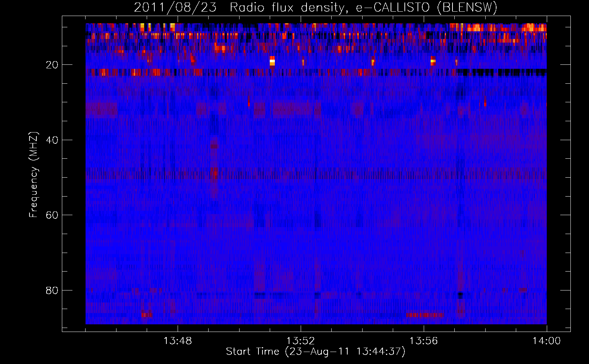589x364 pixels.
Task: Click the 60 MHz frequency tick label
Action: [52, 215]
